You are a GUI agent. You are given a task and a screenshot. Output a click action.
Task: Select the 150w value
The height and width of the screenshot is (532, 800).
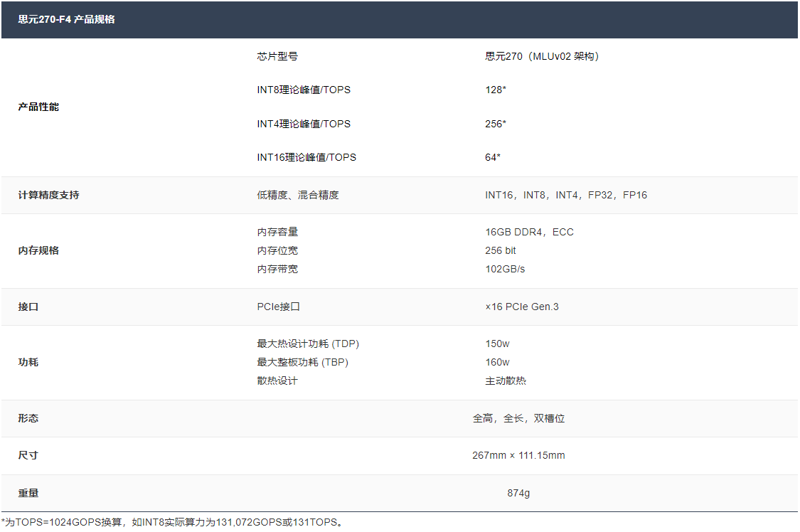point(497,344)
